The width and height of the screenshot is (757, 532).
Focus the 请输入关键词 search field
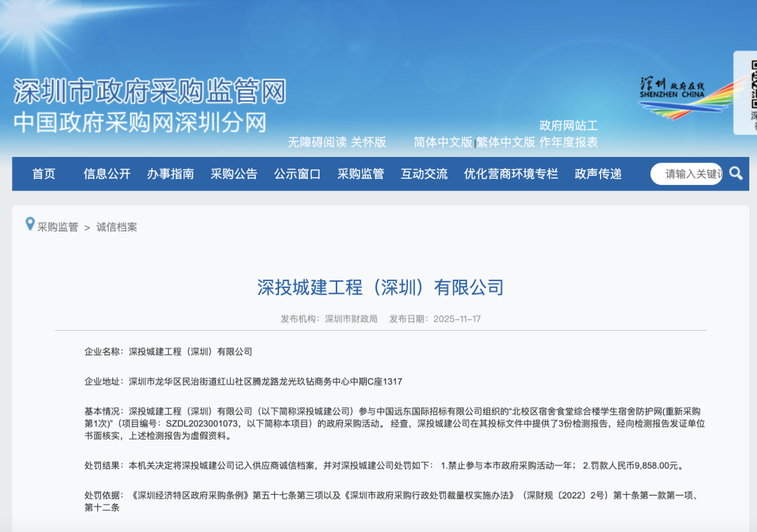tap(689, 174)
